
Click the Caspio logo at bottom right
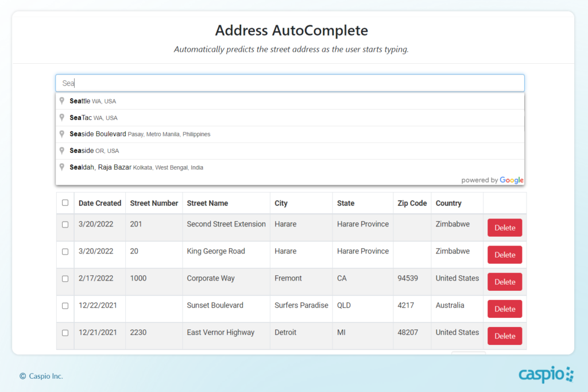coord(545,375)
